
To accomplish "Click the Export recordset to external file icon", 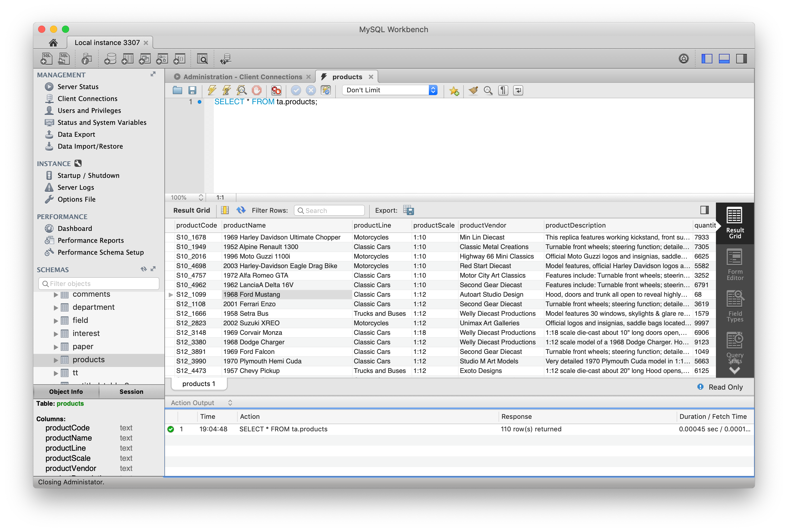I will click(408, 210).
